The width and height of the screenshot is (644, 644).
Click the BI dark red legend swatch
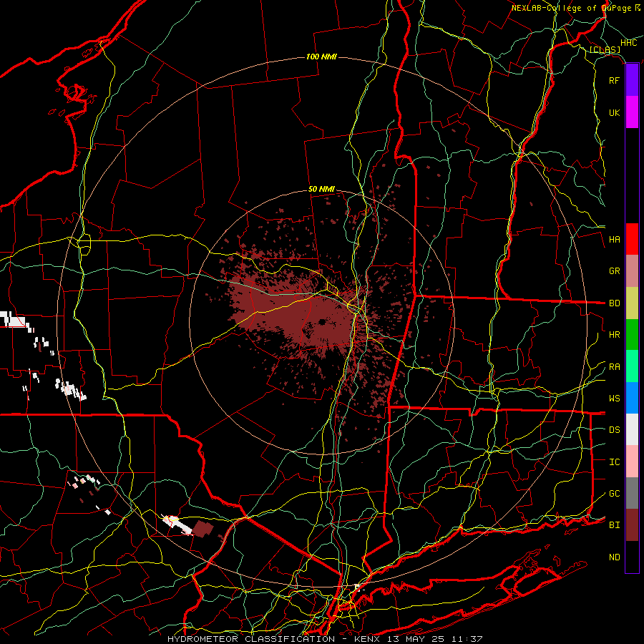click(x=632, y=525)
